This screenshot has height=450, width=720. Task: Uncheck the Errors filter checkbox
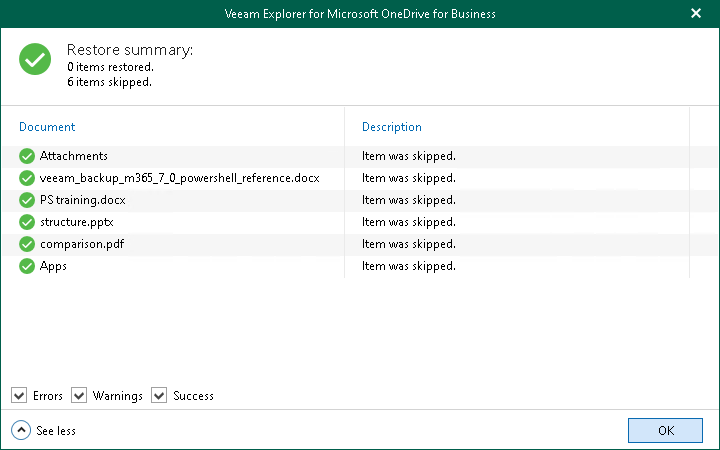point(20,396)
